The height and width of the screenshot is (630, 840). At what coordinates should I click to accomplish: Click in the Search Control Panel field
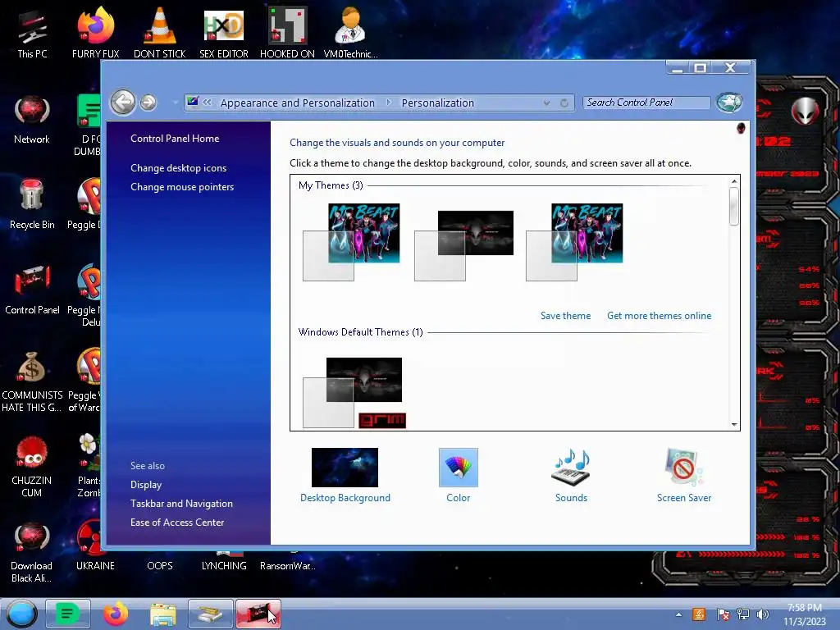point(646,103)
